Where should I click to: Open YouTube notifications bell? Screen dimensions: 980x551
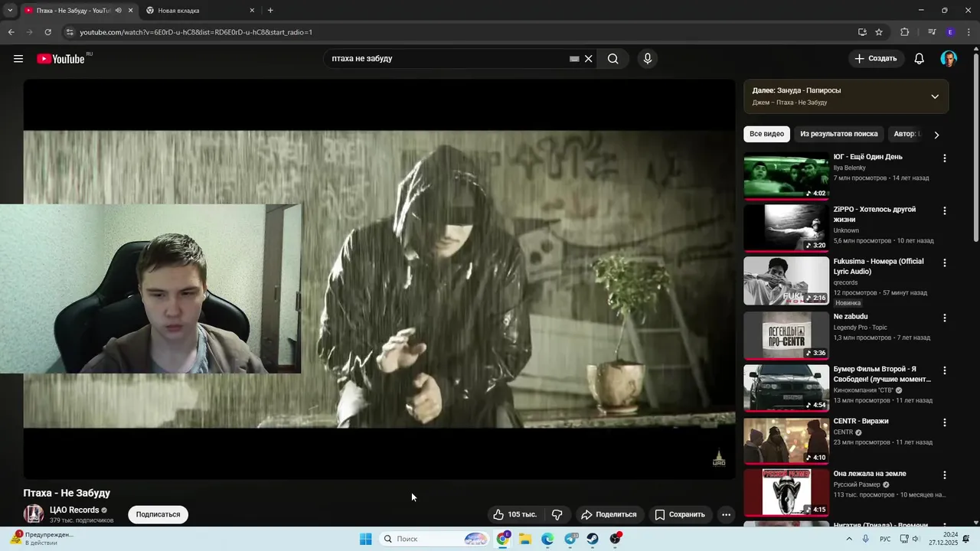point(920,59)
